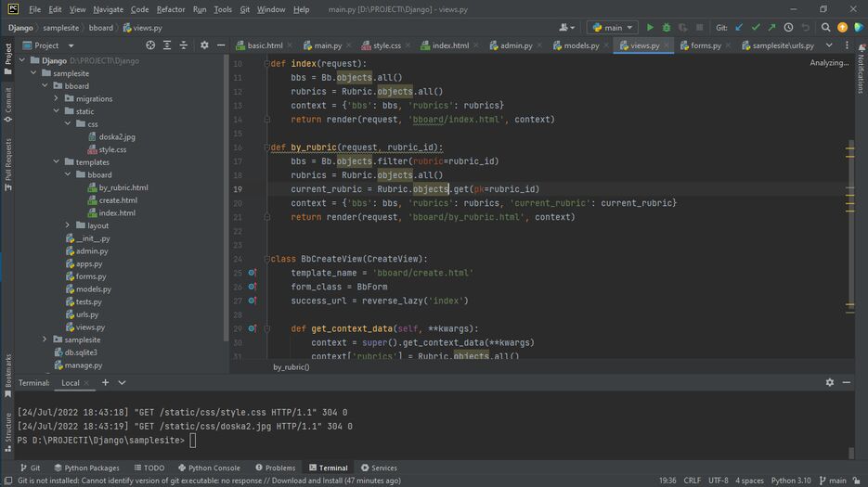Run the main configuration

tap(650, 27)
